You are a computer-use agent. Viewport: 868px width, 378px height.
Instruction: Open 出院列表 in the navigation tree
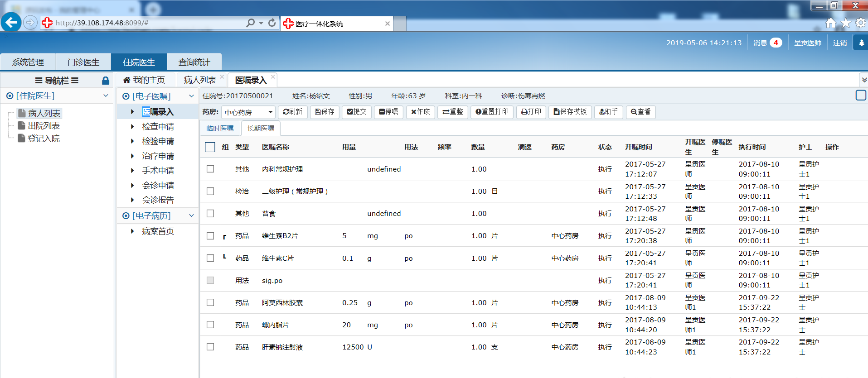click(44, 126)
